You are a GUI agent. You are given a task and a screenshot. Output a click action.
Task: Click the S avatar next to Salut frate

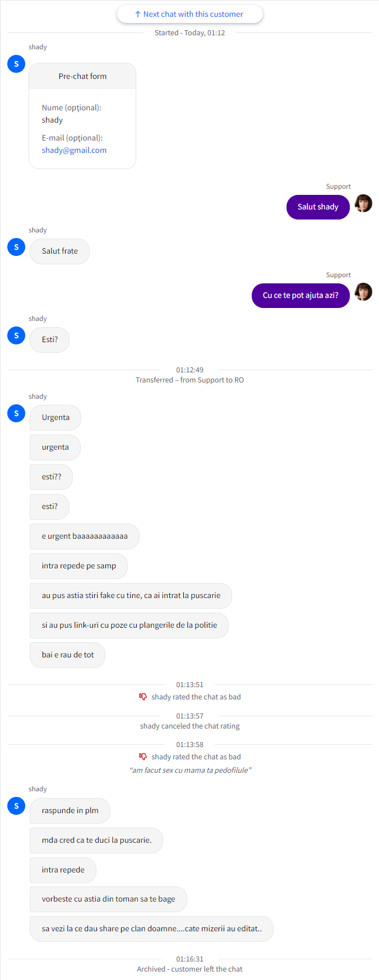point(16,247)
